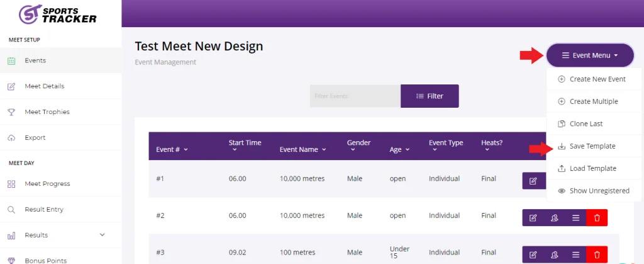The height and width of the screenshot is (264, 644).
Task: Sort by the Event # column header
Action: pos(172,149)
